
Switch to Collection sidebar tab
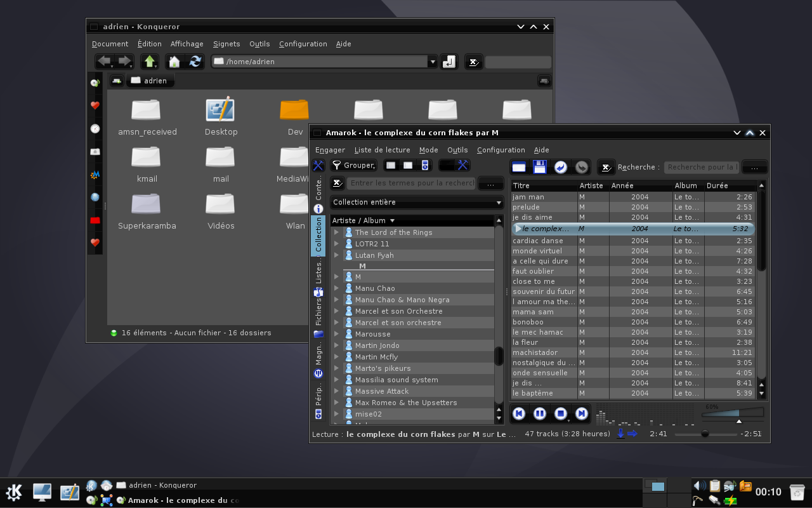(318, 236)
